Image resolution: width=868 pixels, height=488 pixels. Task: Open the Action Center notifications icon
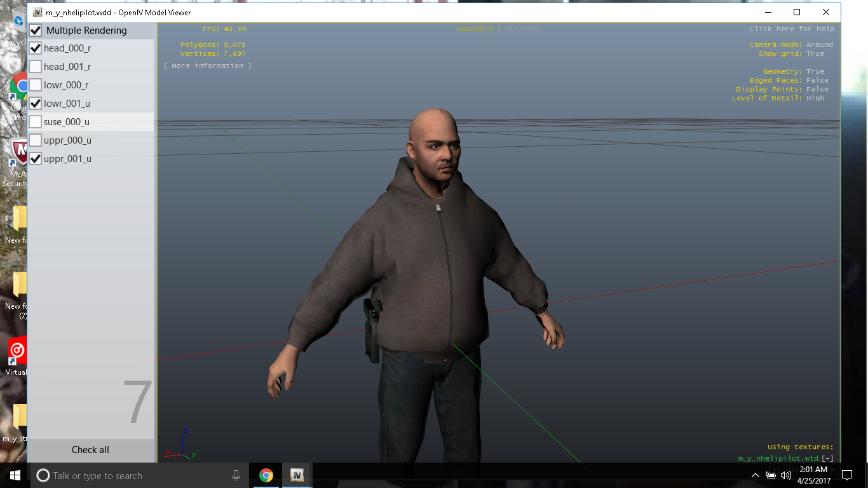click(846, 475)
